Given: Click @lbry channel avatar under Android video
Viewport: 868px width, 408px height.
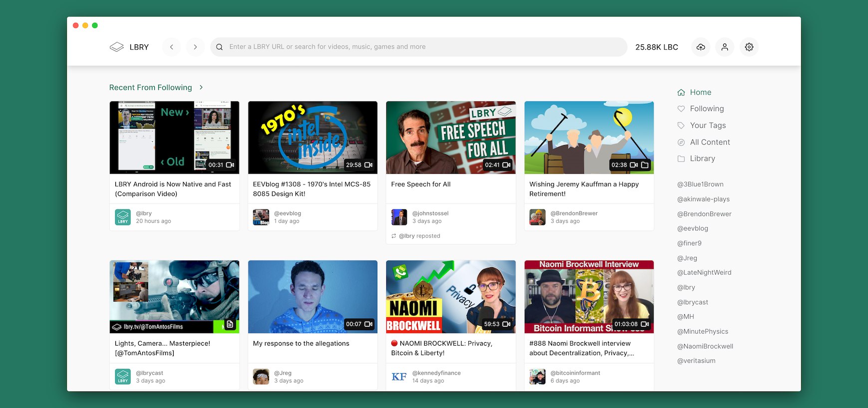Looking at the screenshot, I should (x=123, y=217).
